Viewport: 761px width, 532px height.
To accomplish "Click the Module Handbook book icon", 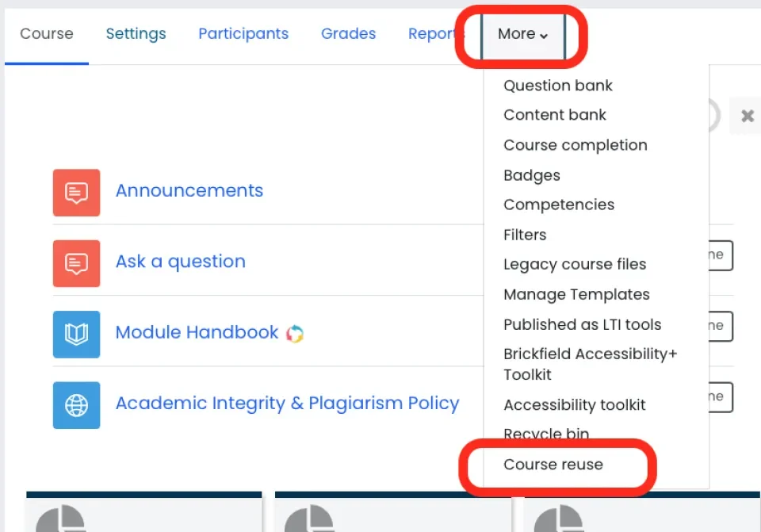I will click(77, 335).
